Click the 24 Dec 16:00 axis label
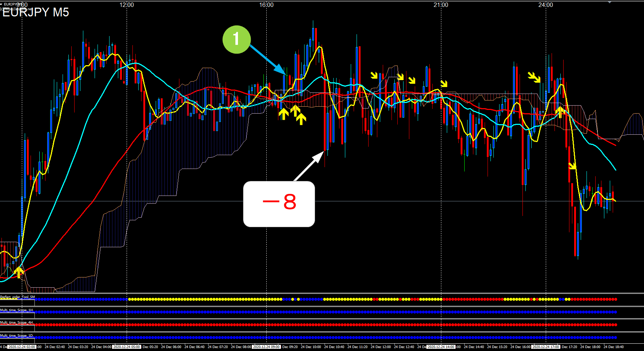 pyautogui.click(x=521, y=347)
